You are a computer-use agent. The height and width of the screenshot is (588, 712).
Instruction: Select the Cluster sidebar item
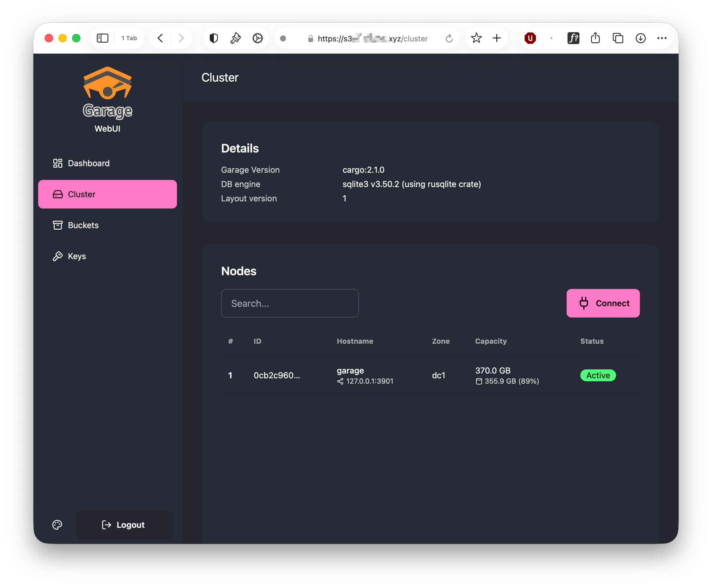[x=107, y=194]
